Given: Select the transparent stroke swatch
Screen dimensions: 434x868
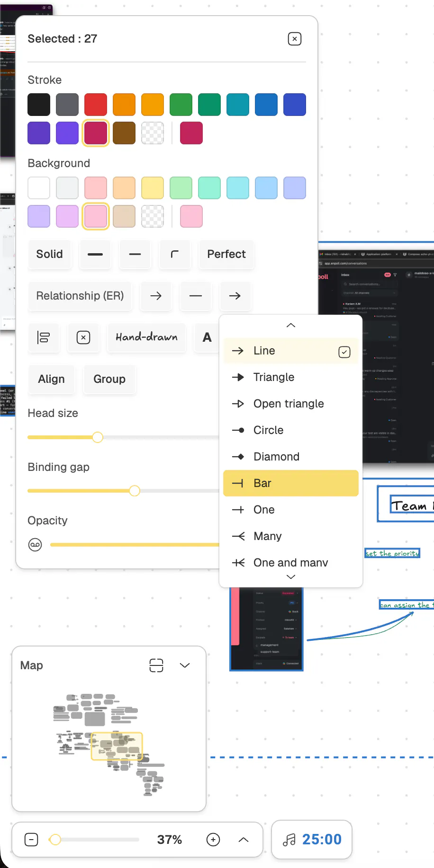Looking at the screenshot, I should point(153,133).
